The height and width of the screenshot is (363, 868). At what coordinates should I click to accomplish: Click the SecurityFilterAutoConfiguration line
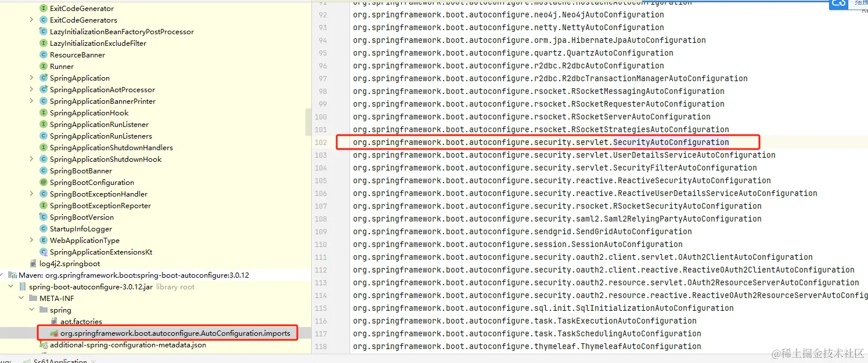coord(555,168)
